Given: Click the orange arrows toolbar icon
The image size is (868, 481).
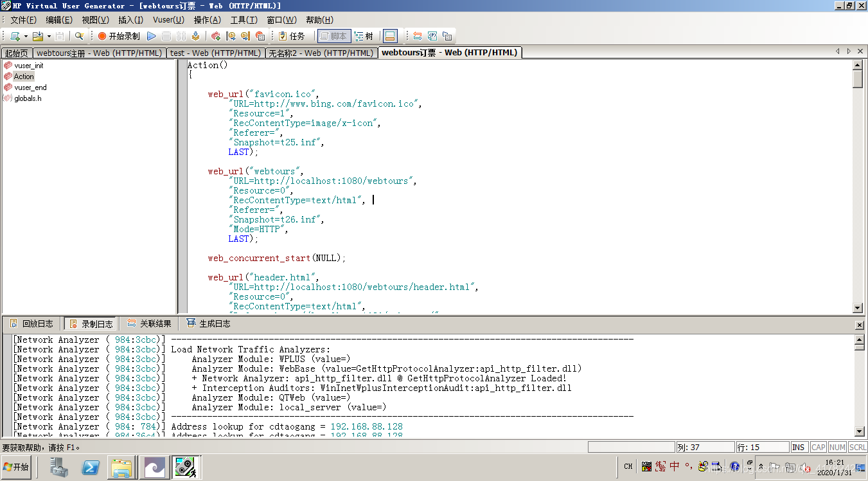Looking at the screenshot, I should 418,36.
